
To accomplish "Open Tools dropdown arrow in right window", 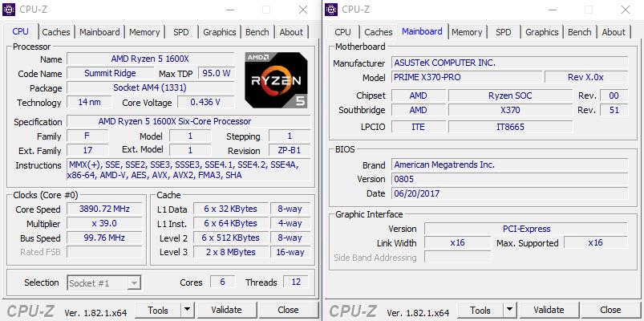I will [x=509, y=310].
